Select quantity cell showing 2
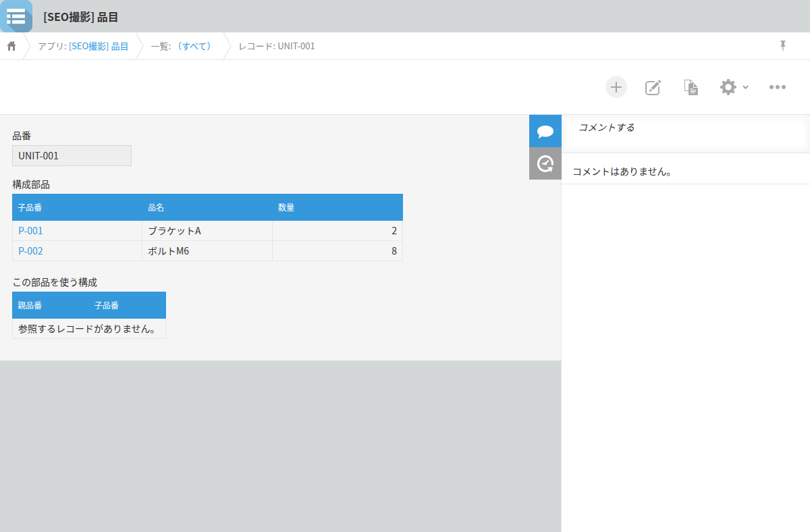 [337, 231]
